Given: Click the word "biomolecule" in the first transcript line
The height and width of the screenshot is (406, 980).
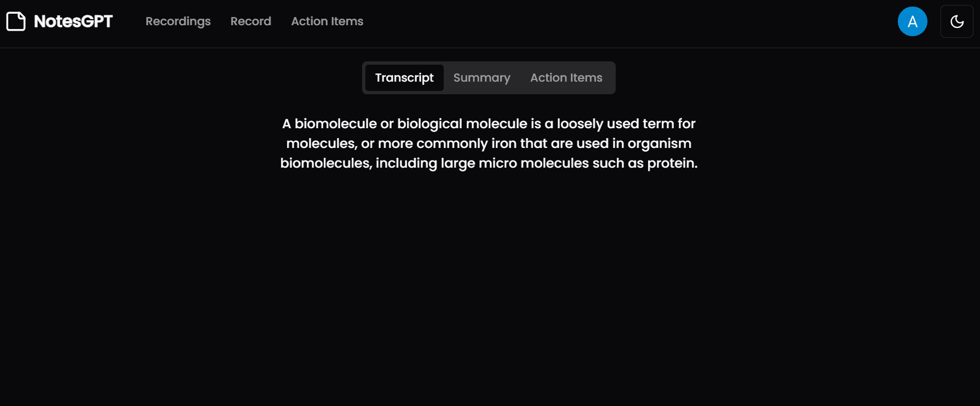Looking at the screenshot, I should (336, 124).
